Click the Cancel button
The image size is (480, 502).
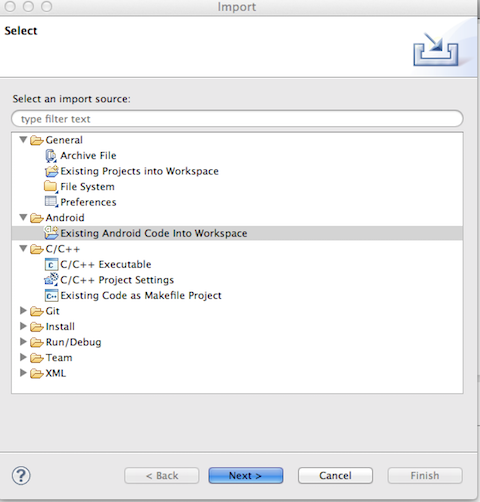tap(335, 475)
